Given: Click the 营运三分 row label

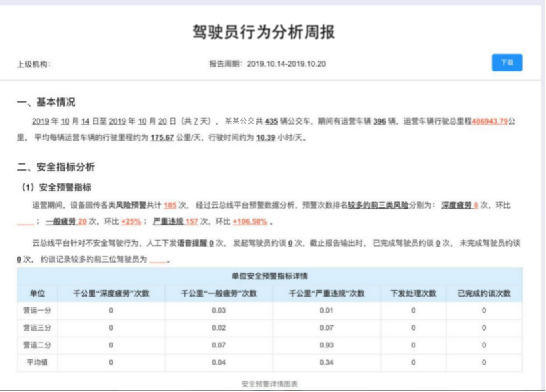Looking at the screenshot, I should pos(37,328).
